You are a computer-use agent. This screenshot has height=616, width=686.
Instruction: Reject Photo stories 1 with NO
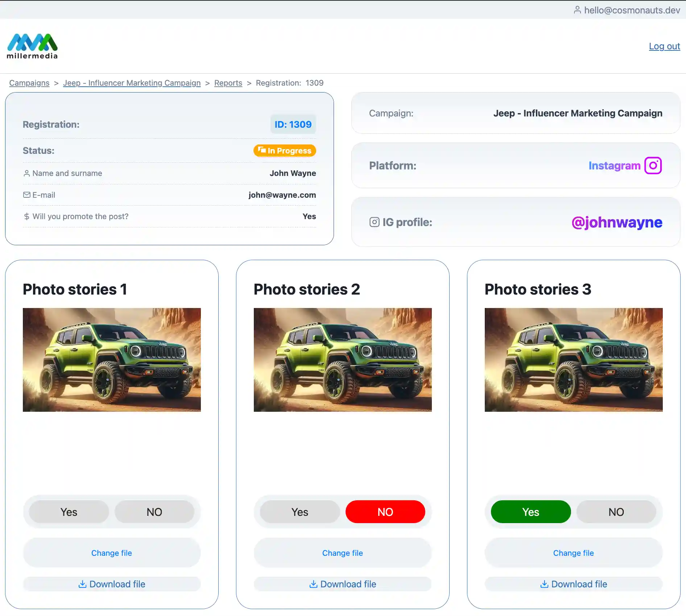pos(154,512)
